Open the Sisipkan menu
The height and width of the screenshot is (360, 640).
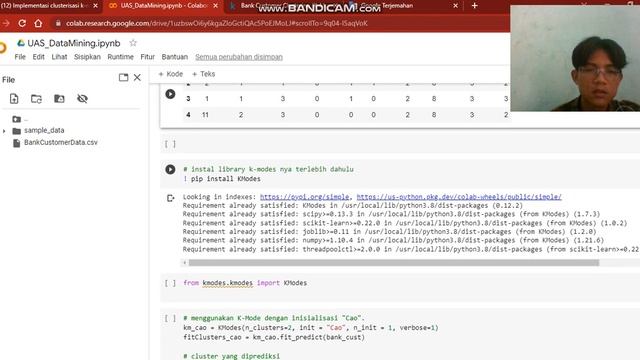point(87,57)
